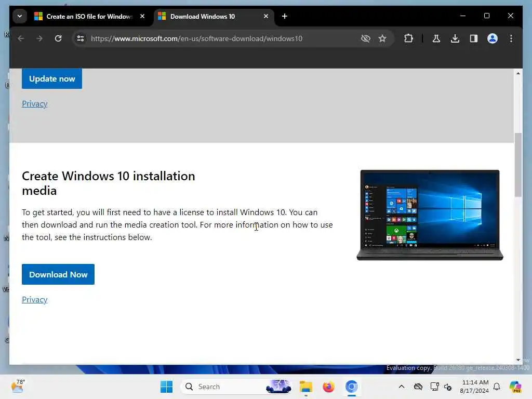Click the taskbar Search box
The image size is (532, 399).
click(236, 387)
